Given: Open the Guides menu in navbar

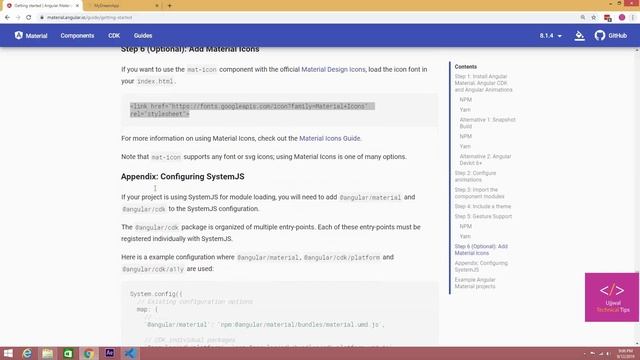Looking at the screenshot, I should (143, 36).
